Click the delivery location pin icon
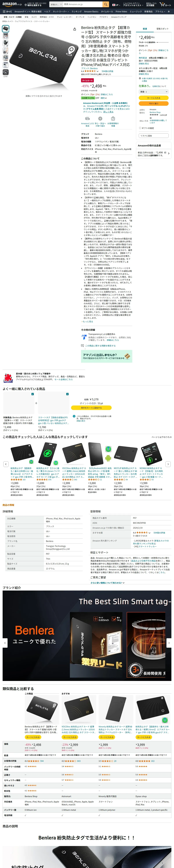This screenshot has width=174, height=868. (26, 5)
